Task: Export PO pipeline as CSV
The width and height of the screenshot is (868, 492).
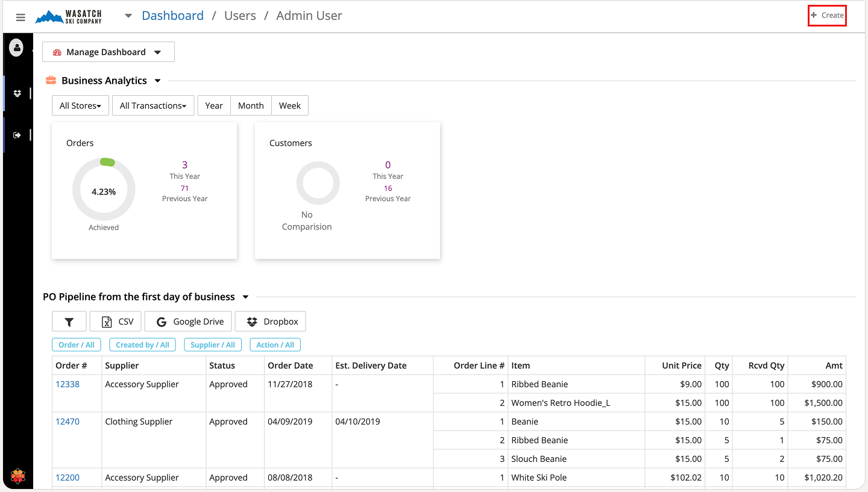Action: 116,322
